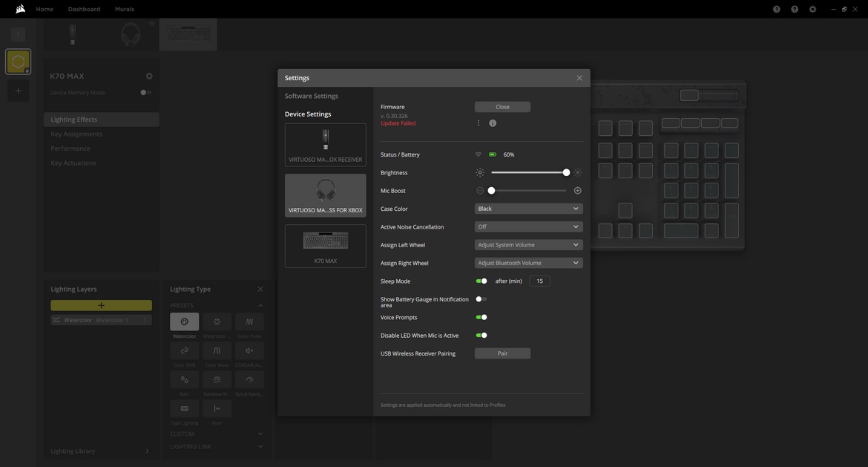Open the Murals tab
Viewport: 868px width, 467px height.
click(125, 9)
